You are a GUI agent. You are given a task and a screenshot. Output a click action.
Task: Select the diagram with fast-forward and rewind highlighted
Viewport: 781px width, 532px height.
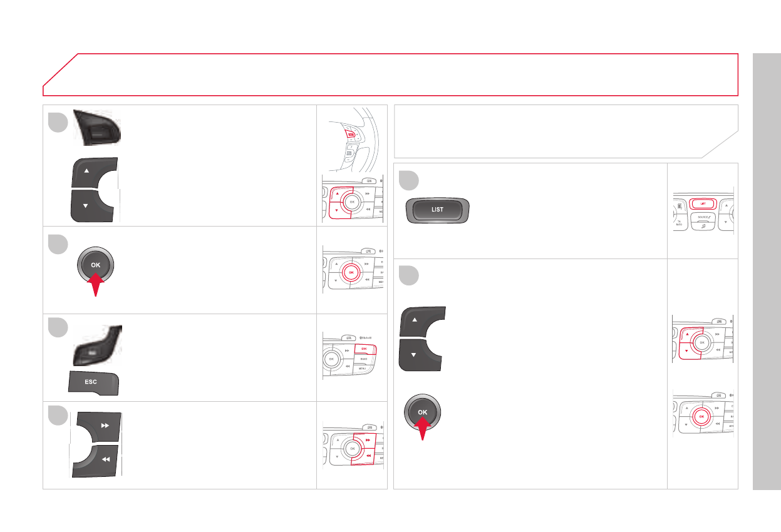tap(352, 448)
